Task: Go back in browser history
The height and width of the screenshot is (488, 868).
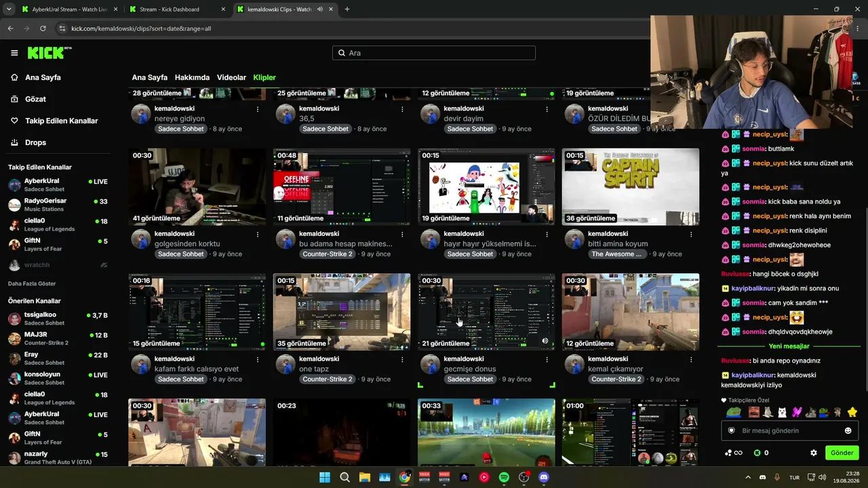Action: pyautogui.click(x=10, y=28)
